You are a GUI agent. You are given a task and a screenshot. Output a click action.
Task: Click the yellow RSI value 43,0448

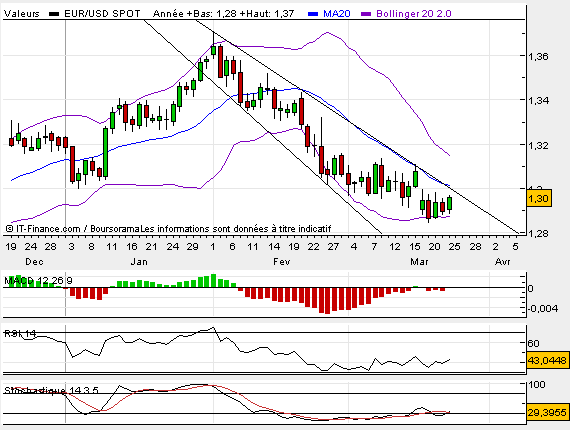click(x=547, y=361)
